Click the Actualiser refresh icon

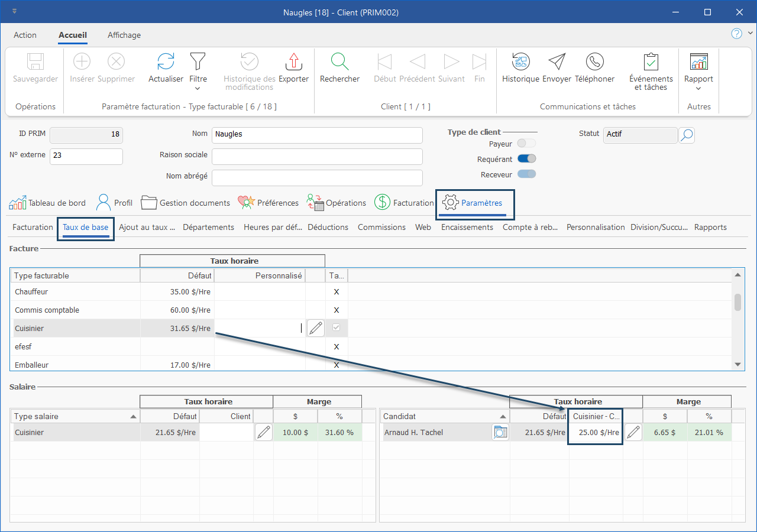166,62
